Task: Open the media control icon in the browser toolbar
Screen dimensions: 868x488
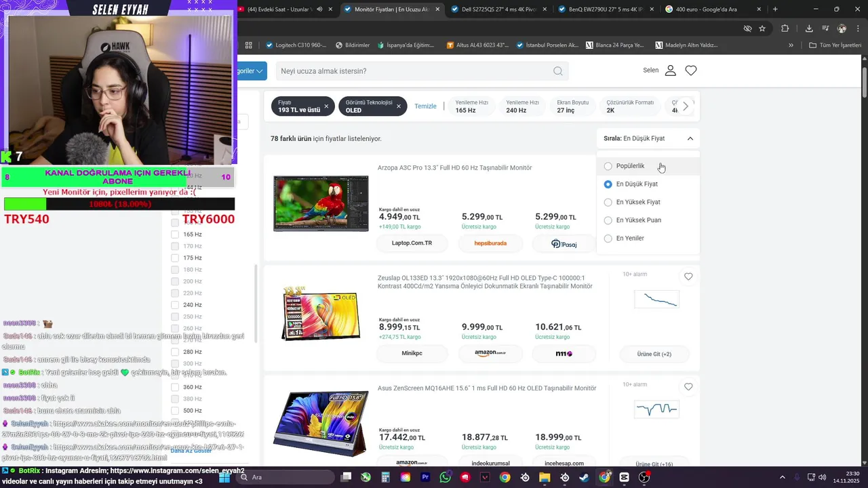Action: 825,28
